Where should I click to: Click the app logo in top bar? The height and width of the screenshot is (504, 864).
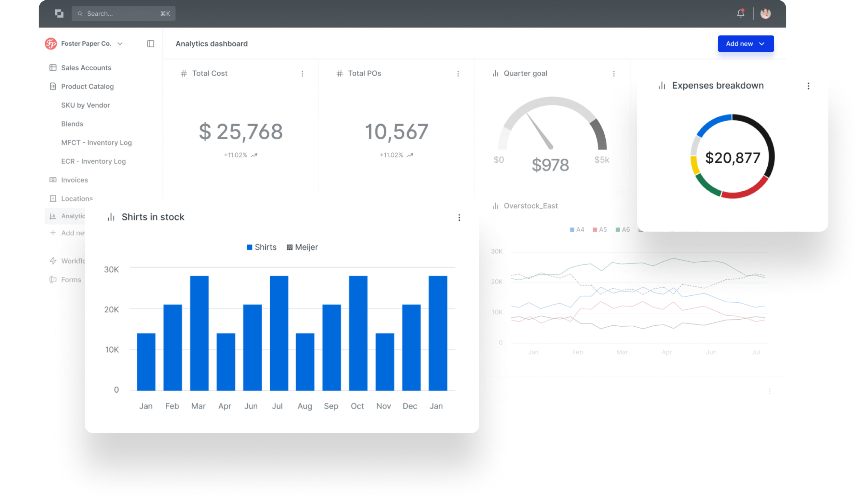tap(59, 13)
